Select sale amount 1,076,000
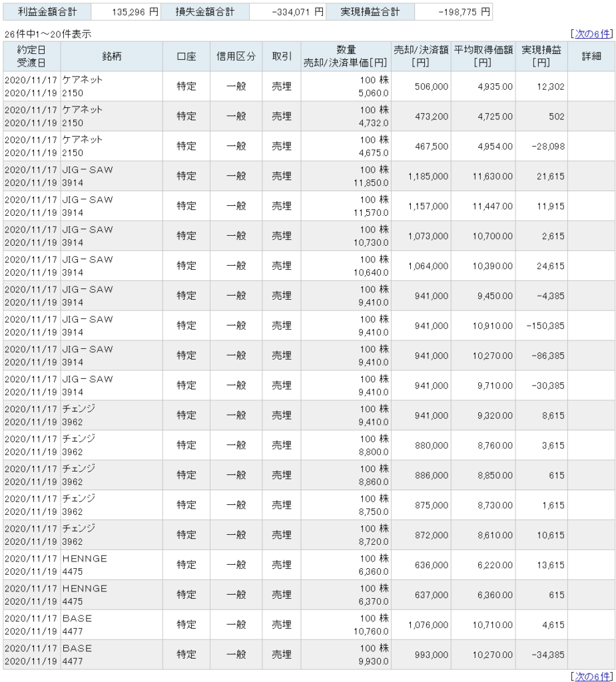 pos(428,625)
